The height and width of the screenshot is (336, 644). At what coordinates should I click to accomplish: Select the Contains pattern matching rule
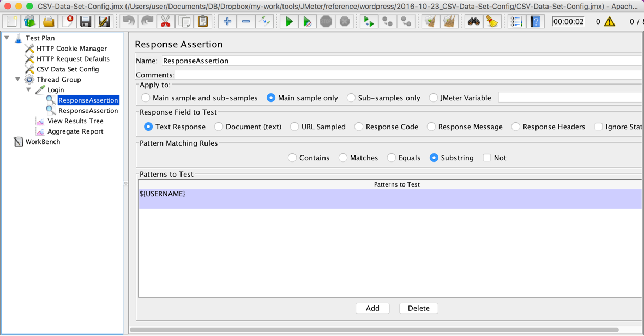(x=292, y=158)
